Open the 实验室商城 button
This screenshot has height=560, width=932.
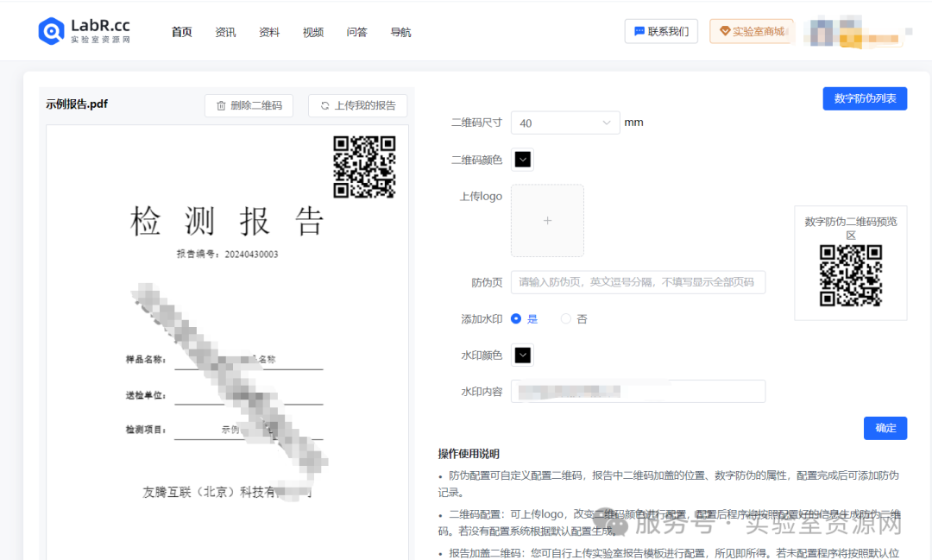752,32
